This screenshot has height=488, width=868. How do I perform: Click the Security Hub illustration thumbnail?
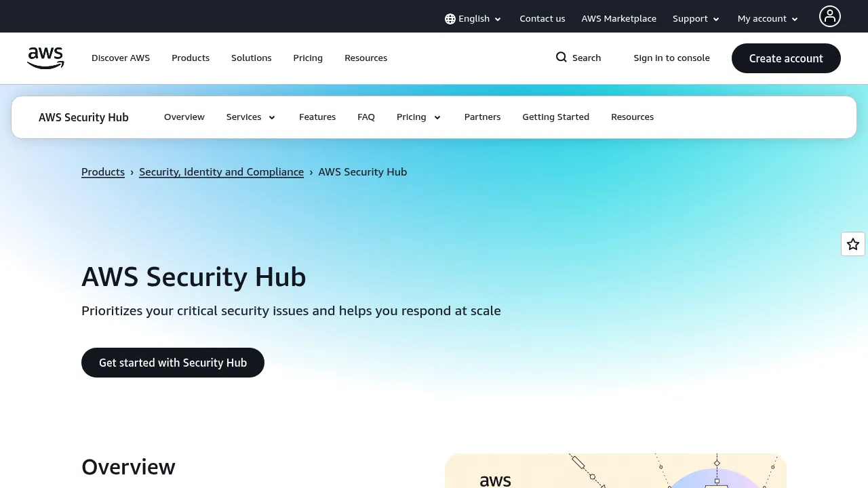click(616, 471)
